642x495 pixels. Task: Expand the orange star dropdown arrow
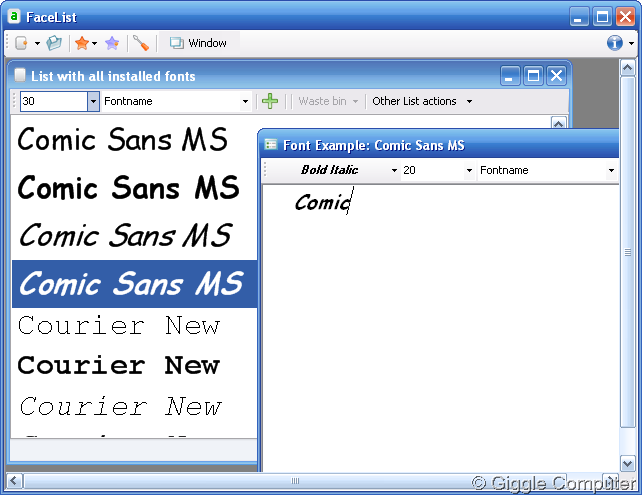coord(94,43)
